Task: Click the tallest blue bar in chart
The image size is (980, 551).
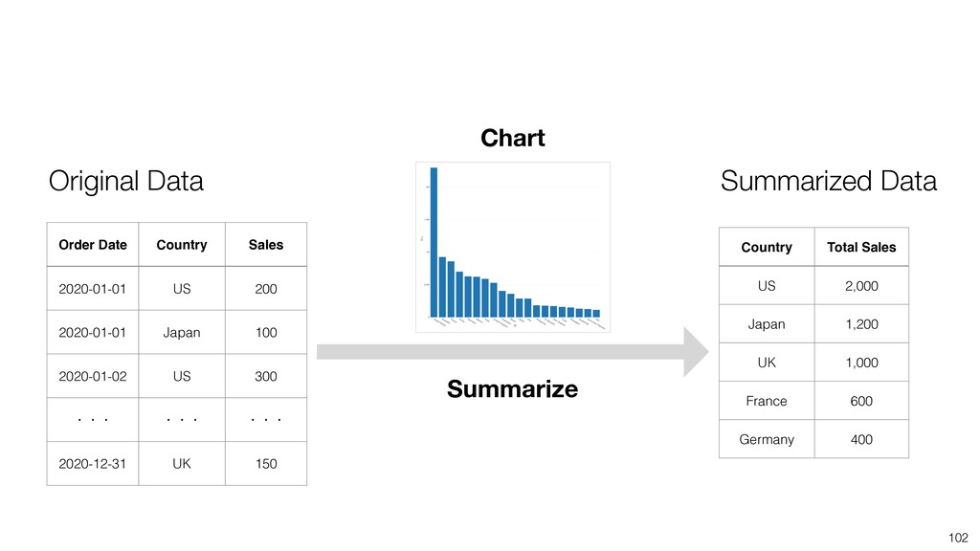Action: click(434, 242)
